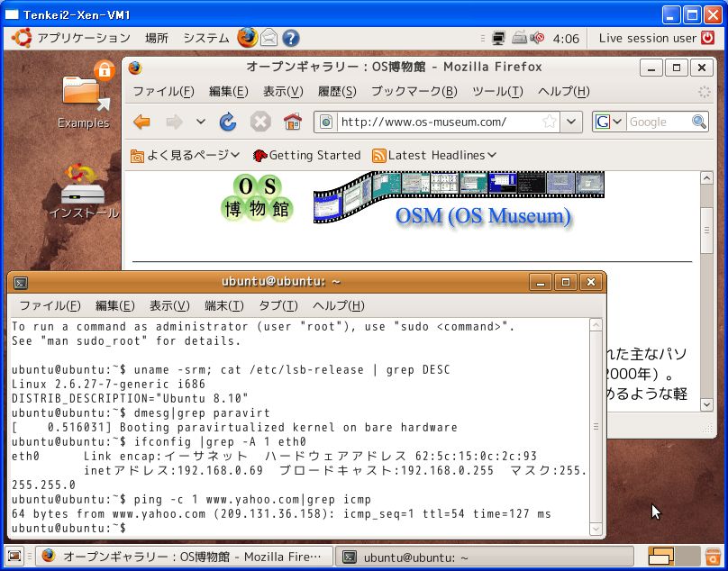Click the workspace switcher in the bottom panel
Image resolution: width=728 pixels, height=571 pixels.
point(673,556)
